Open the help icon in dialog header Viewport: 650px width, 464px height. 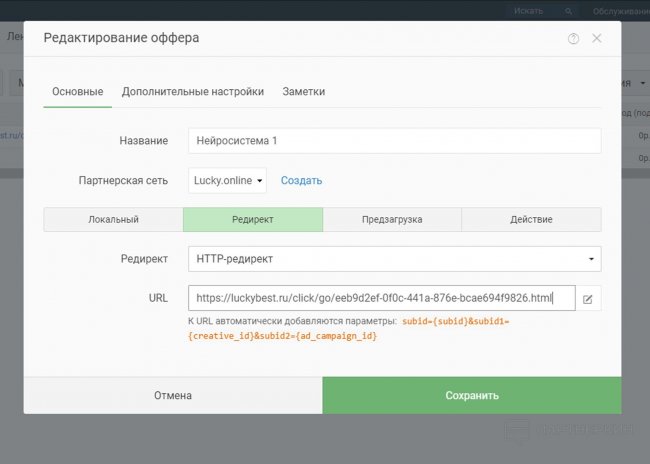click(x=573, y=39)
